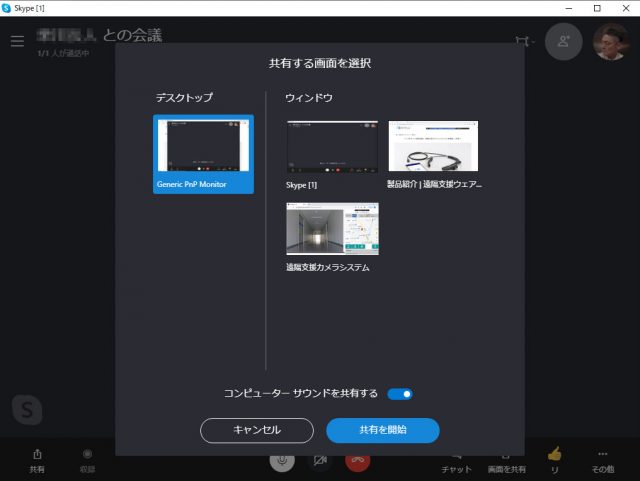
Task: Click the キャンセル button
Action: coord(257,430)
